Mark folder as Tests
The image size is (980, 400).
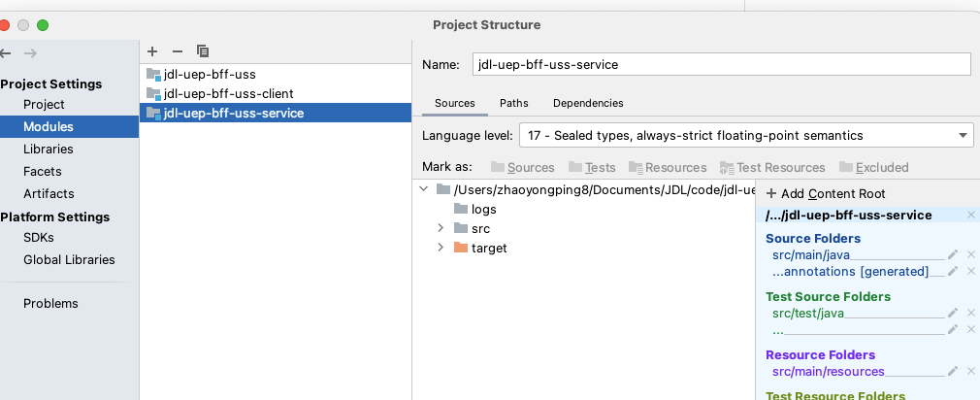pyautogui.click(x=592, y=168)
